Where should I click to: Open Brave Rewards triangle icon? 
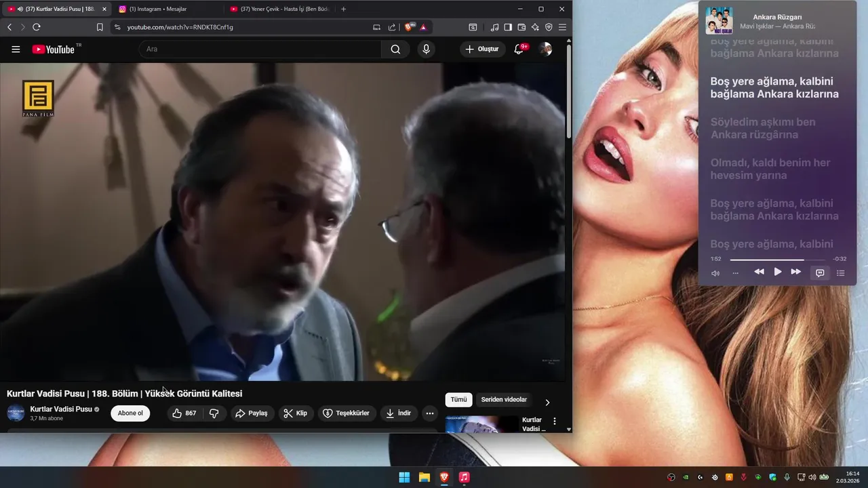(x=423, y=27)
